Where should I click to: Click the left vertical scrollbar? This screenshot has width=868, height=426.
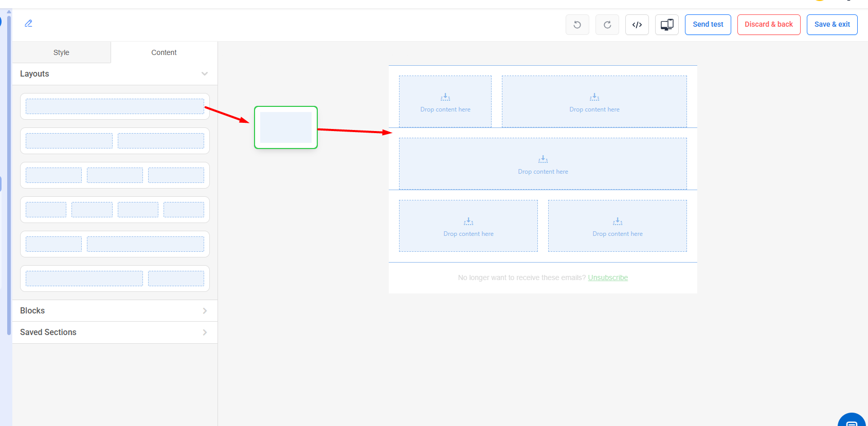click(9, 175)
